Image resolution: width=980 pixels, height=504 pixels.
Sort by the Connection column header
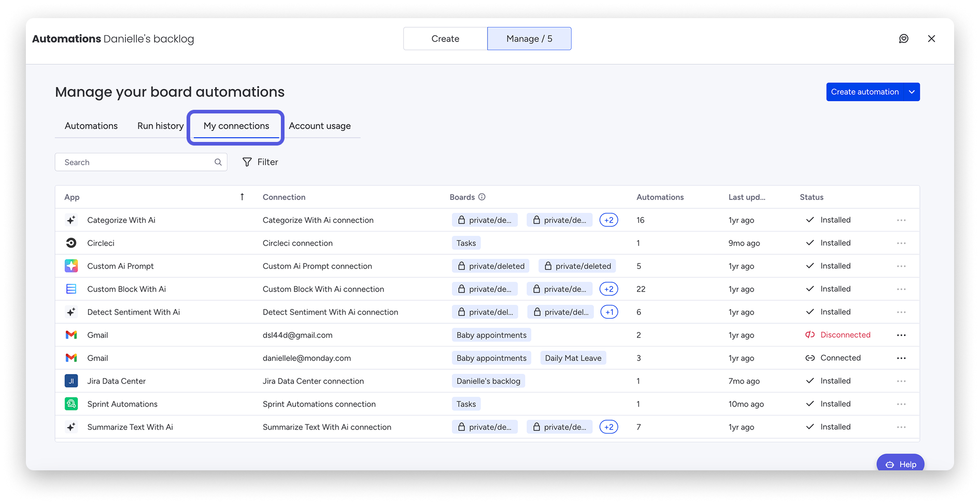(x=284, y=197)
